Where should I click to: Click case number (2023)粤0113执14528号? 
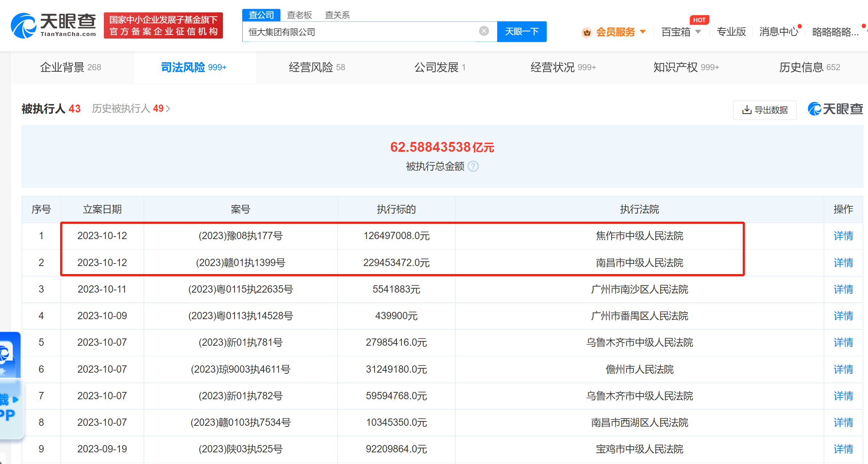(x=240, y=316)
